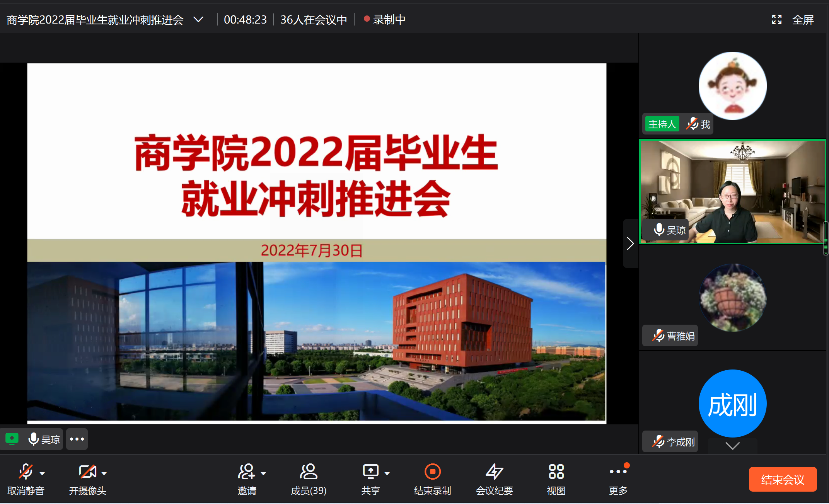Image resolution: width=829 pixels, height=504 pixels.
Task: Select 吴琼's video thumbnail
Action: [732, 192]
